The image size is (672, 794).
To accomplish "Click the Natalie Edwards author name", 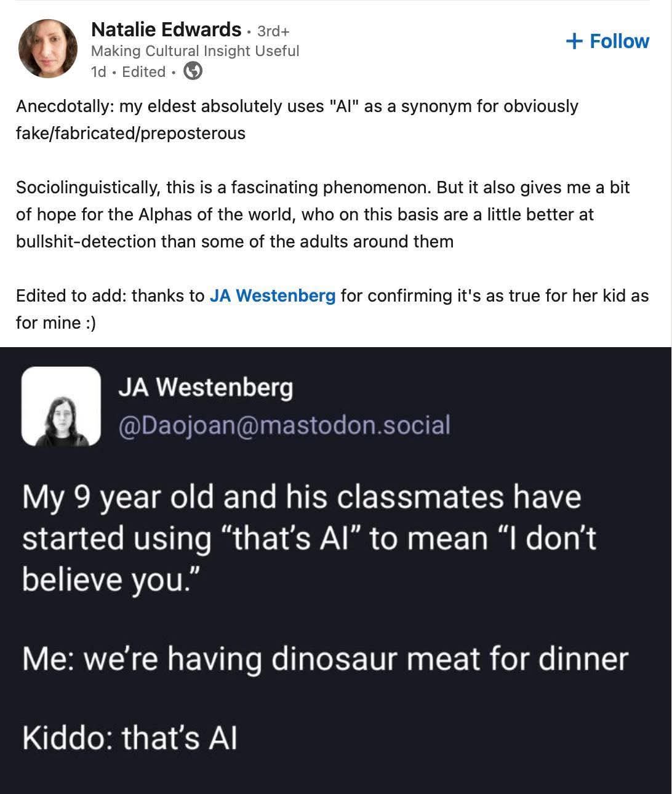I will (x=166, y=29).
